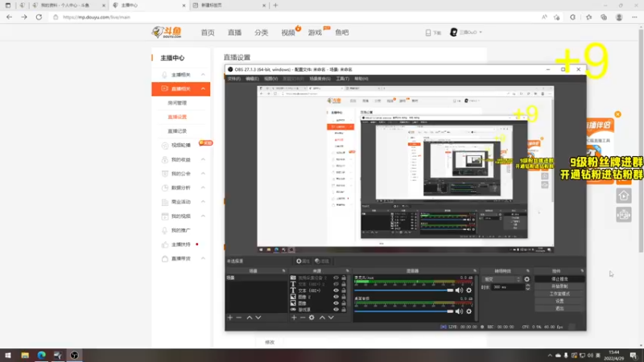This screenshot has height=362, width=644.
Task: Toggle lock on 图像 2 source
Action: [x=344, y=297]
